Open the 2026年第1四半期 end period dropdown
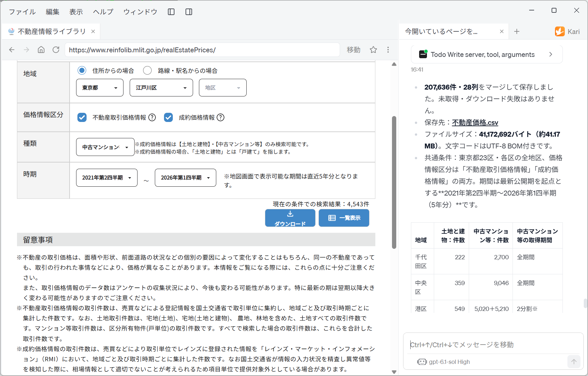The image size is (588, 376). [x=186, y=178]
